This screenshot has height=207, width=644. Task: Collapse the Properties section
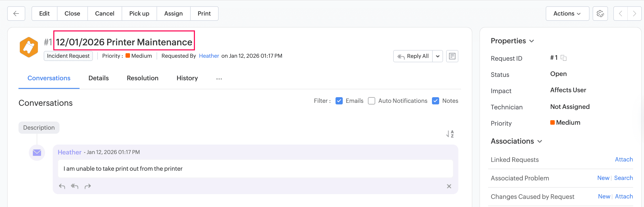532,41
